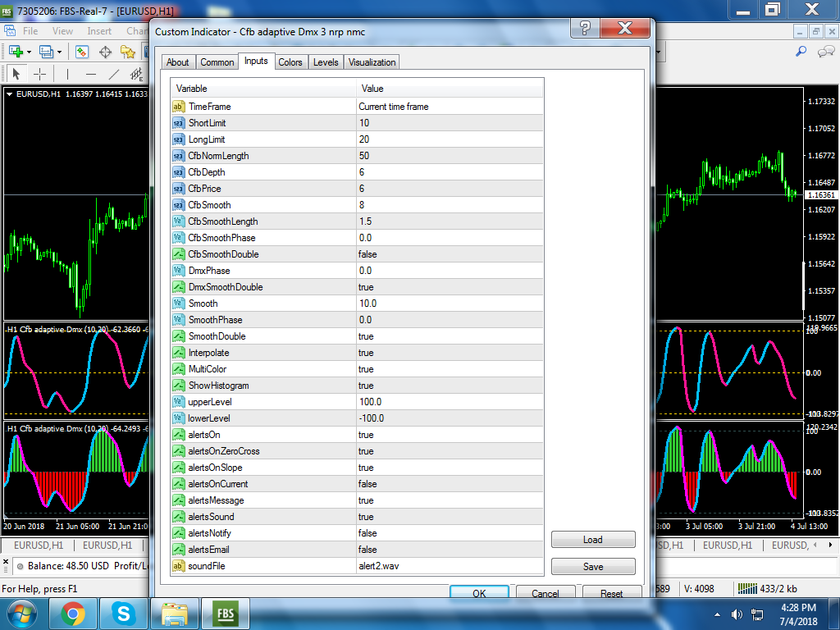This screenshot has height=630, width=840.
Task: Select the equidistant channel tool
Action: [x=137, y=73]
